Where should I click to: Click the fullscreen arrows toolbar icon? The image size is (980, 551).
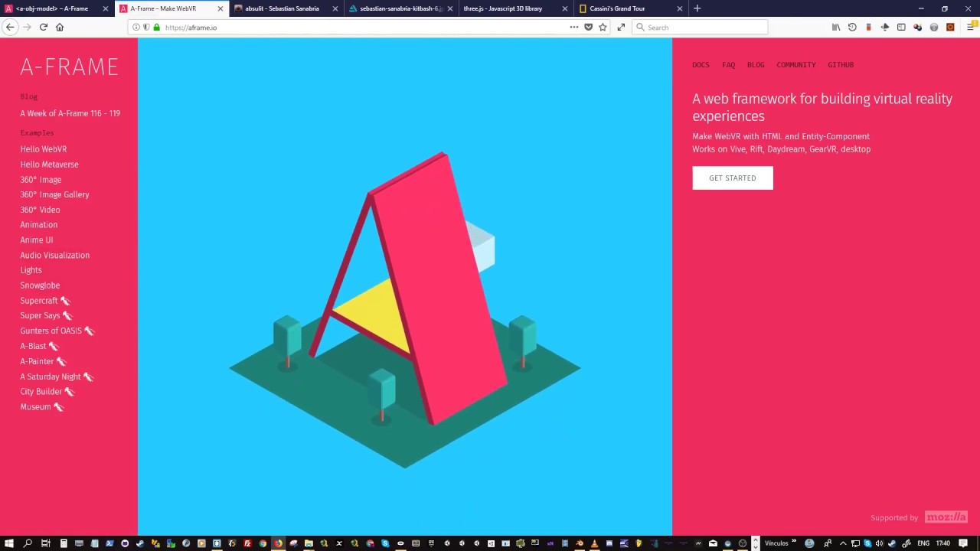pos(621,27)
